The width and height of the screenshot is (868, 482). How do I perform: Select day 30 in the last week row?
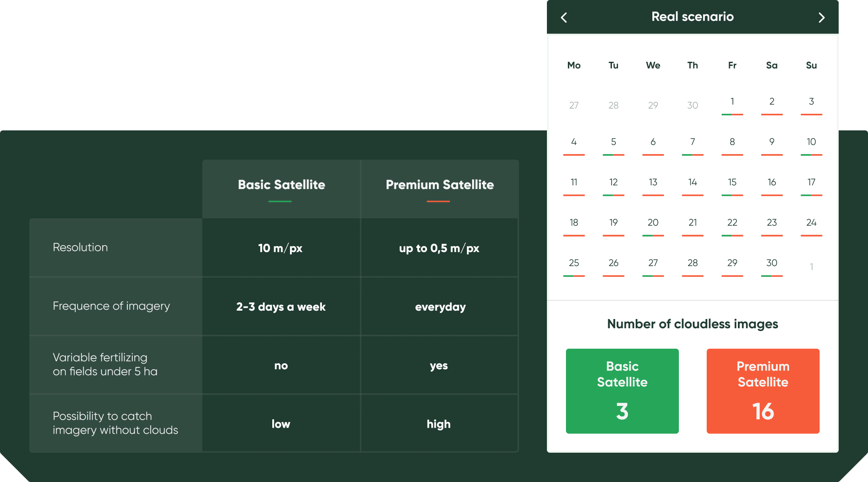[x=772, y=267]
